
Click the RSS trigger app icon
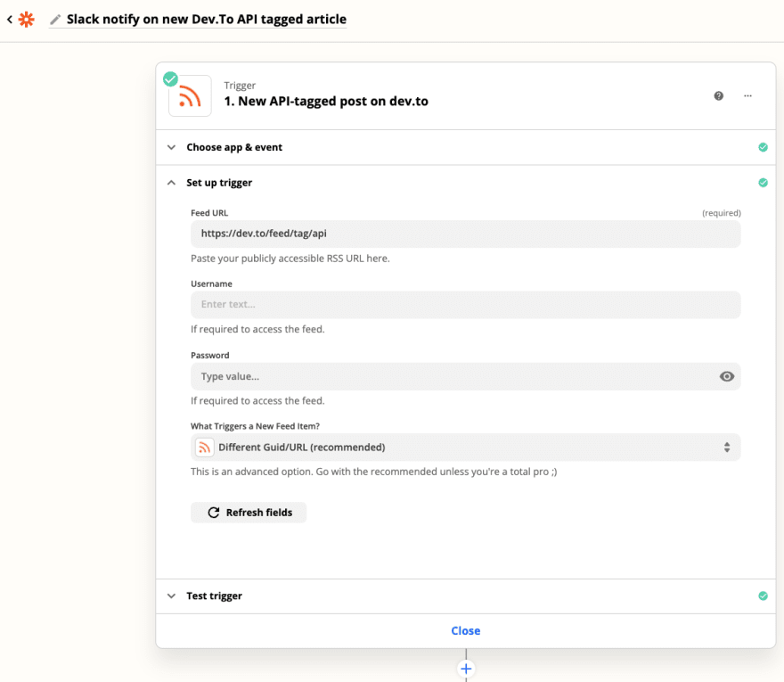(190, 95)
